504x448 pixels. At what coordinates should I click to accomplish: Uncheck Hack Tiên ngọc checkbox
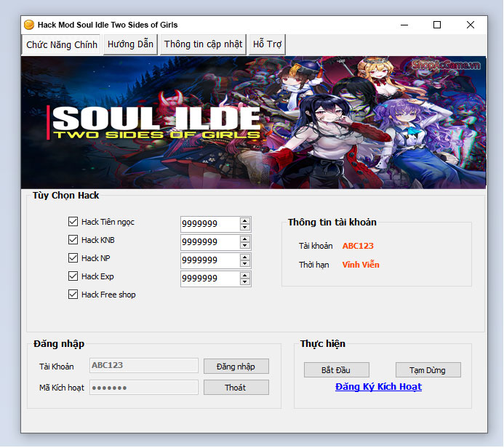coord(73,221)
